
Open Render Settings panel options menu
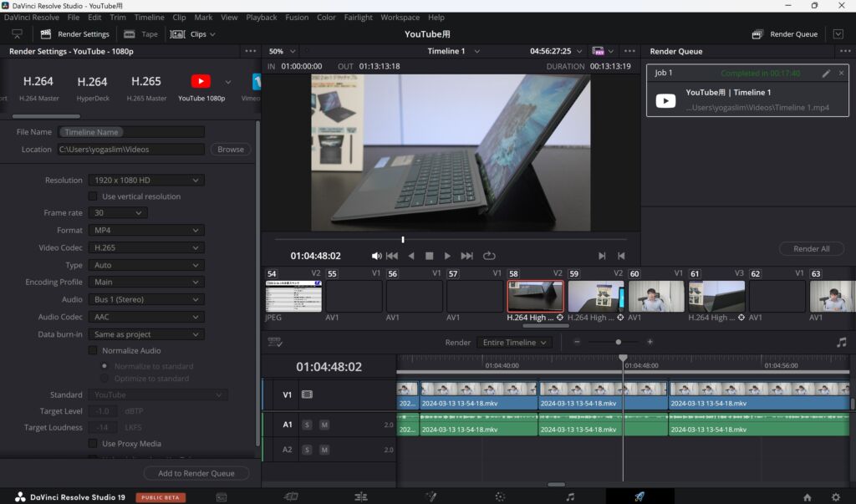pyautogui.click(x=251, y=51)
